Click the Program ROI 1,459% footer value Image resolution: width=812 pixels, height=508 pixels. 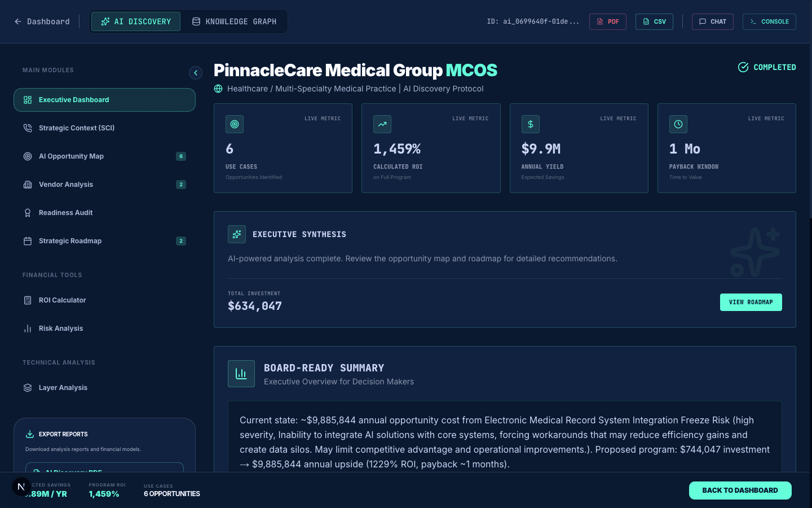(104, 494)
